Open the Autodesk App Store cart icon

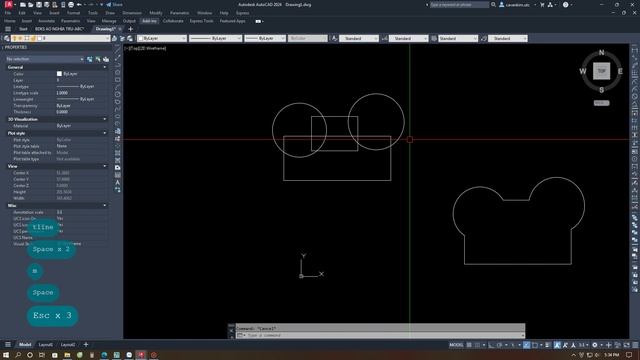tap(542, 4)
